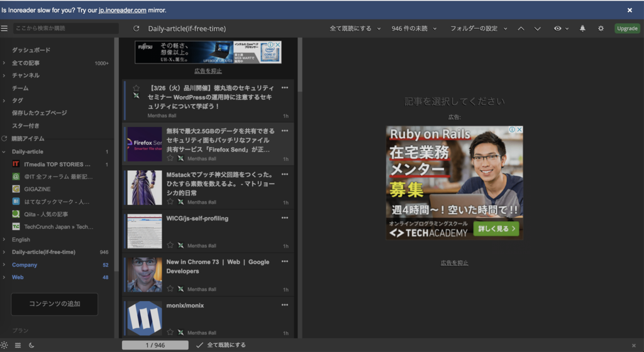Select the @IT 全フォーラム feed
This screenshot has height=352, width=644.
[58, 177]
